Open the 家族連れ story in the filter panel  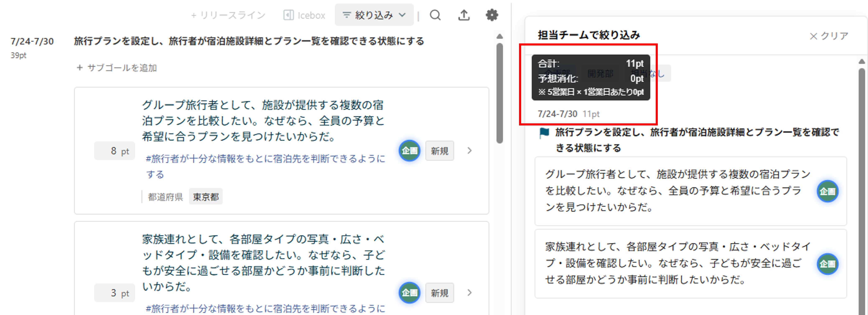click(x=690, y=264)
